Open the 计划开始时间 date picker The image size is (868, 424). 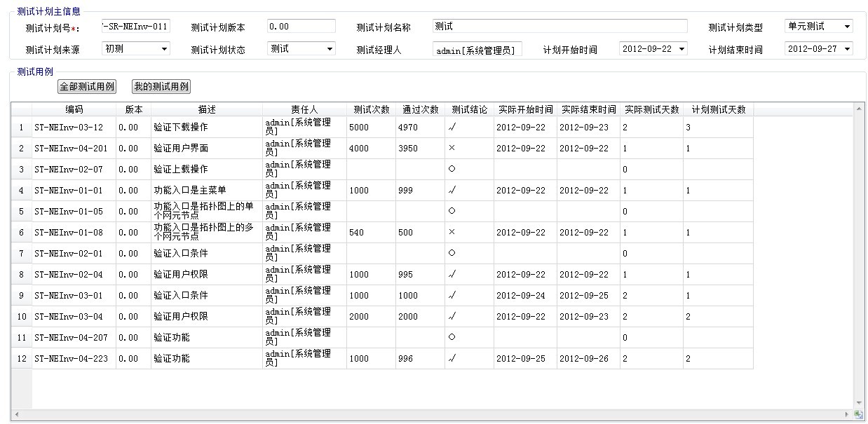click(681, 49)
